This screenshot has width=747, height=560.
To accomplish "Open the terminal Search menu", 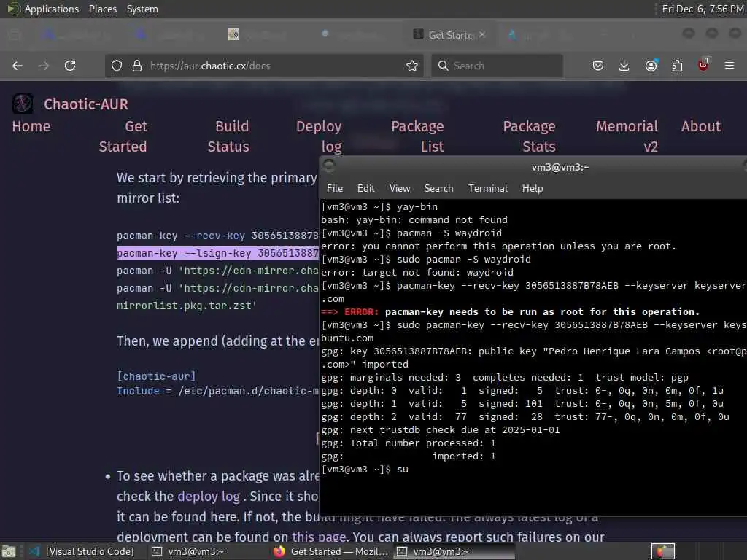I will click(x=438, y=188).
